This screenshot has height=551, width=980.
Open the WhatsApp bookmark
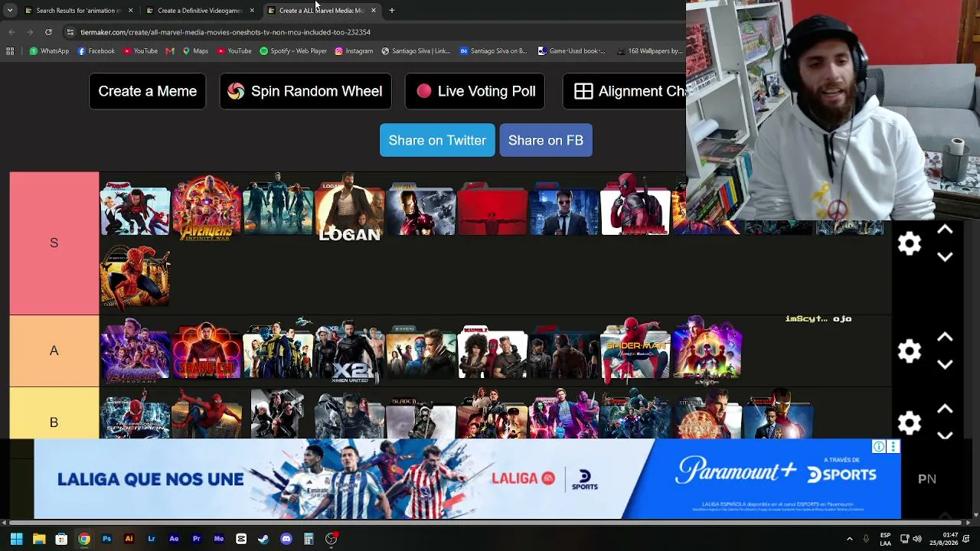click(x=49, y=51)
